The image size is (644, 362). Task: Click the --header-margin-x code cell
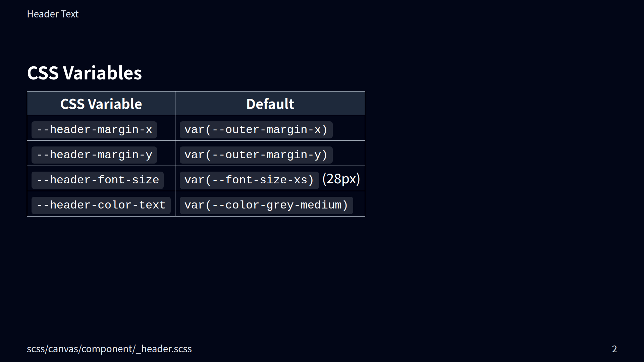click(x=94, y=130)
